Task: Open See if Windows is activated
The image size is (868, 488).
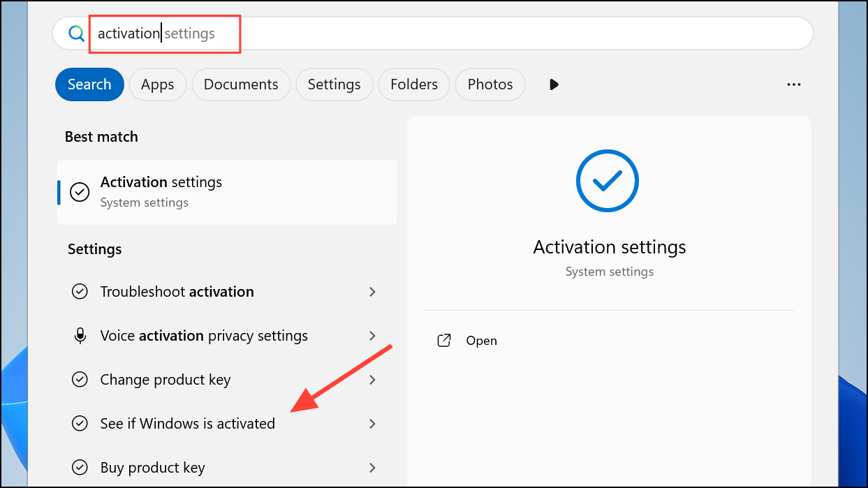Action: (x=227, y=424)
